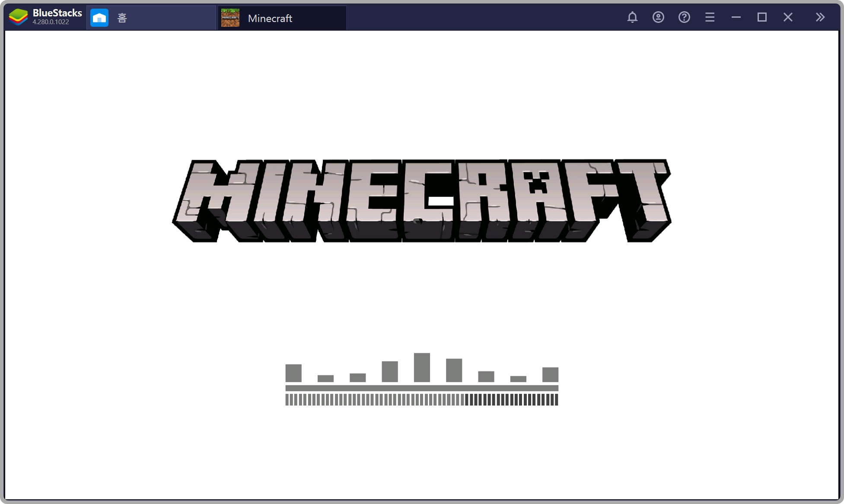Click the rightmost loading animation block
This screenshot has width=844, height=504.
(550, 374)
